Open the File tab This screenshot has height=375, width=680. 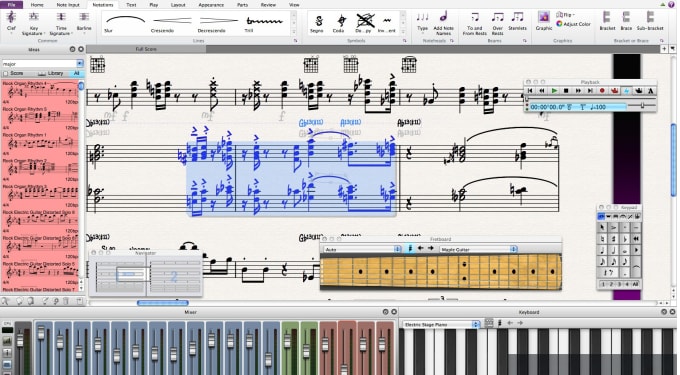[11, 5]
